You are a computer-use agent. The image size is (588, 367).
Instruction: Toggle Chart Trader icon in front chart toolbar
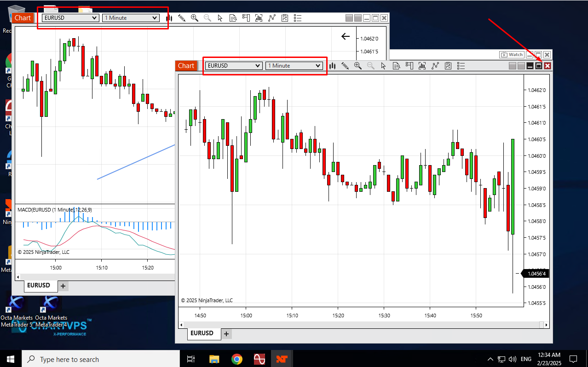tap(409, 66)
